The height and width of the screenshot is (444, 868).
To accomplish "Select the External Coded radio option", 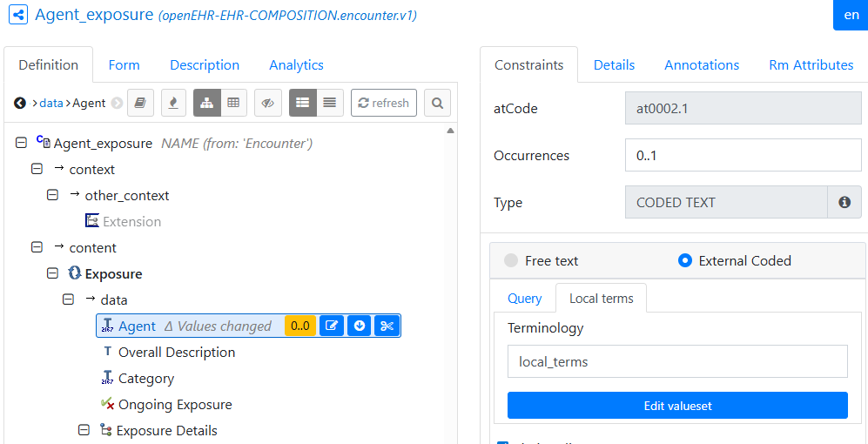I will tap(684, 260).
